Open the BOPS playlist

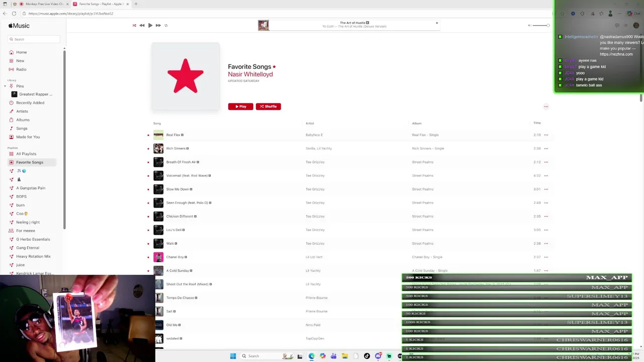point(21,197)
